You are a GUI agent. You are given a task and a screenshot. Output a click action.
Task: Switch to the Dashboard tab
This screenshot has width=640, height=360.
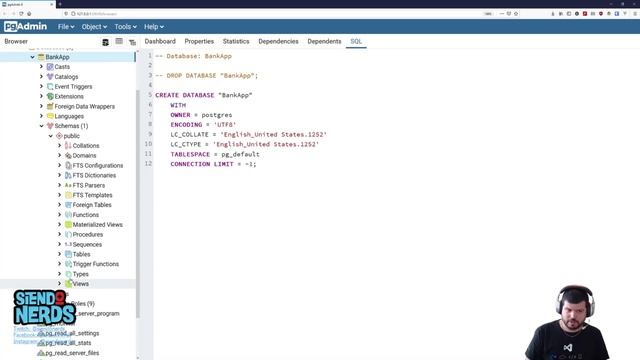(160, 41)
